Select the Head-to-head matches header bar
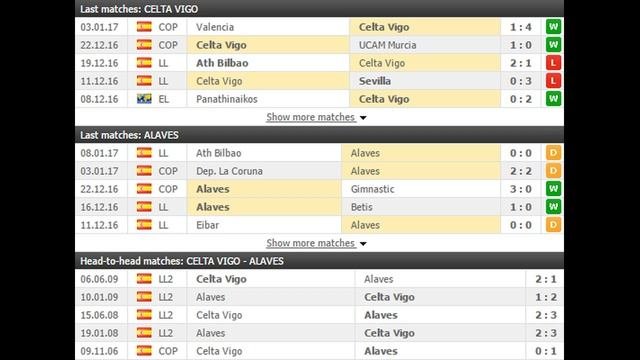 tap(319, 261)
